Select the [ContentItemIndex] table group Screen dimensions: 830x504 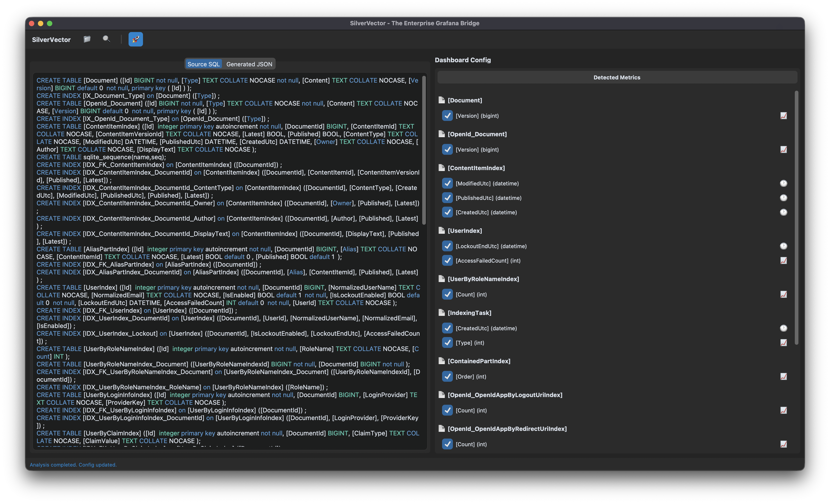click(x=476, y=168)
